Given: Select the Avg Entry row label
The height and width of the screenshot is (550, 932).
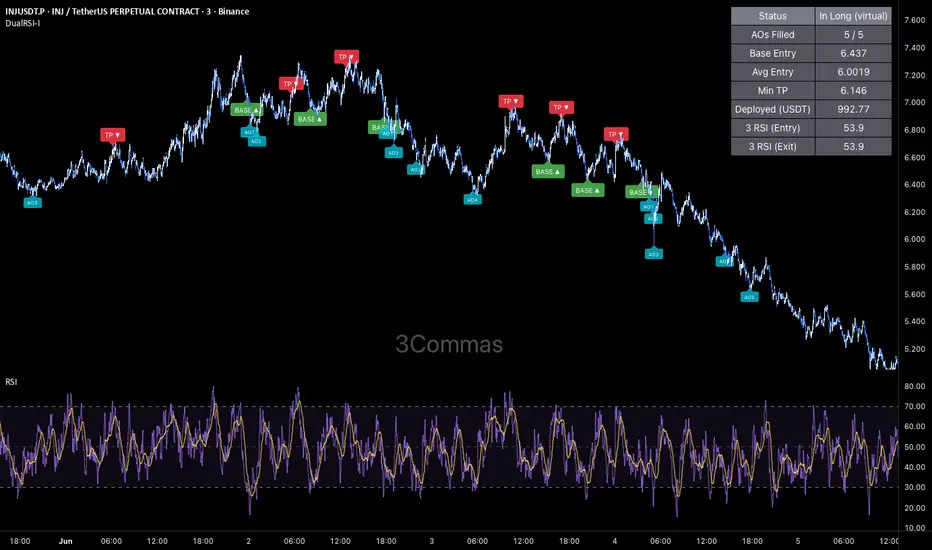Looking at the screenshot, I should pyautogui.click(x=772, y=72).
